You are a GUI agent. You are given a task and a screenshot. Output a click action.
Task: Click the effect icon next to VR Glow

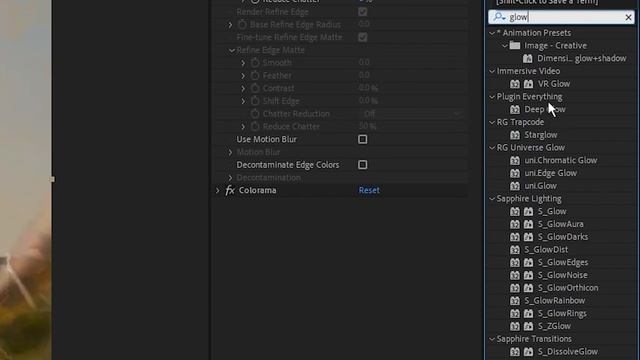515,84
